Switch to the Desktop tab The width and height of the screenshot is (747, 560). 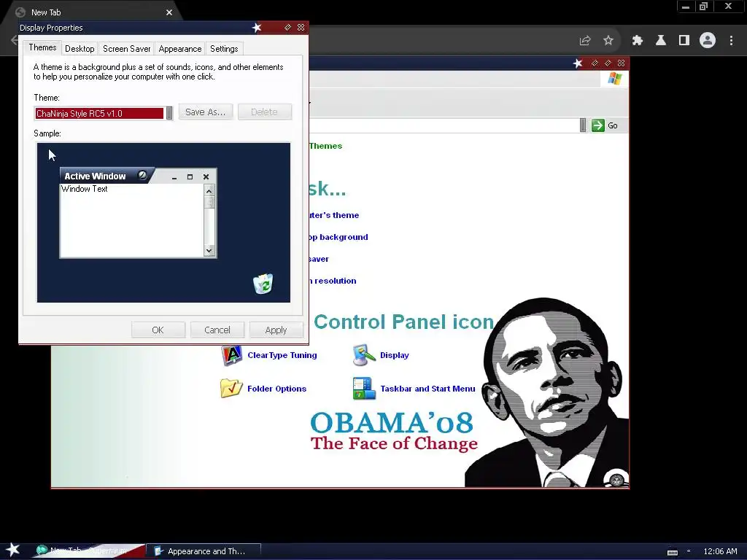click(80, 49)
